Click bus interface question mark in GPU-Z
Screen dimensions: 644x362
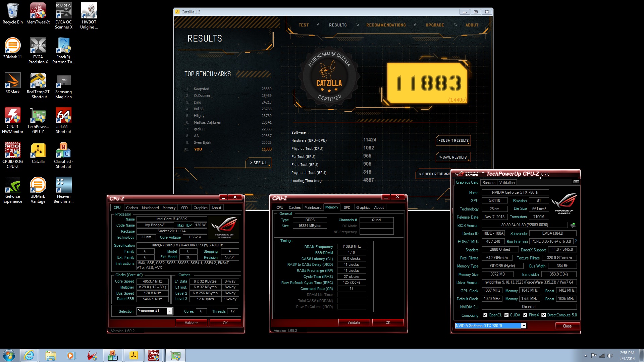(x=576, y=241)
